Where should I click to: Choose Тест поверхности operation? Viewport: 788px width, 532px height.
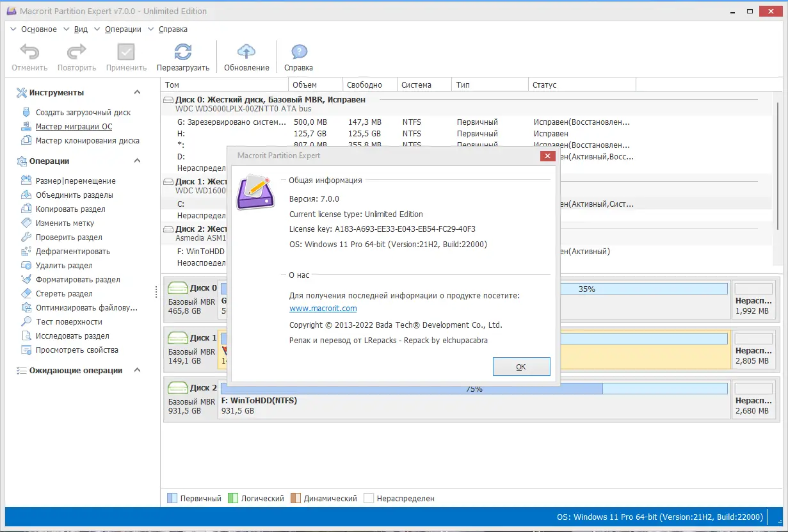[69, 322]
